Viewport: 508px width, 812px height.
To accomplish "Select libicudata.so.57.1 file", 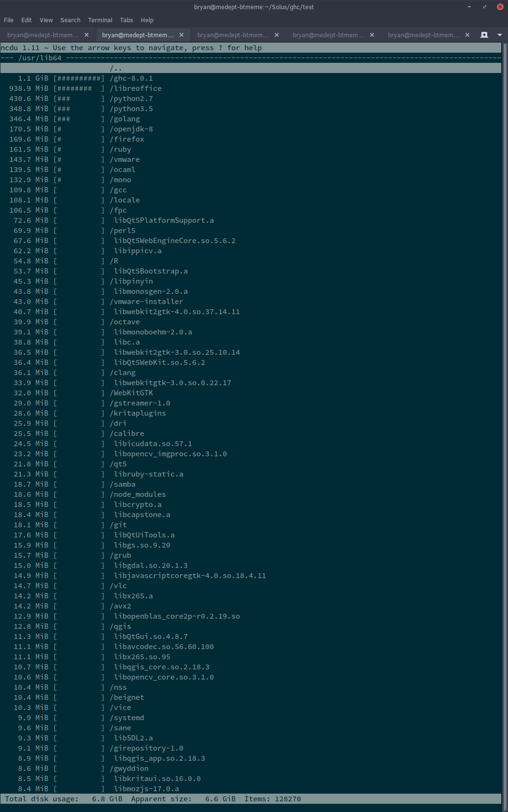I will pyautogui.click(x=251, y=444).
